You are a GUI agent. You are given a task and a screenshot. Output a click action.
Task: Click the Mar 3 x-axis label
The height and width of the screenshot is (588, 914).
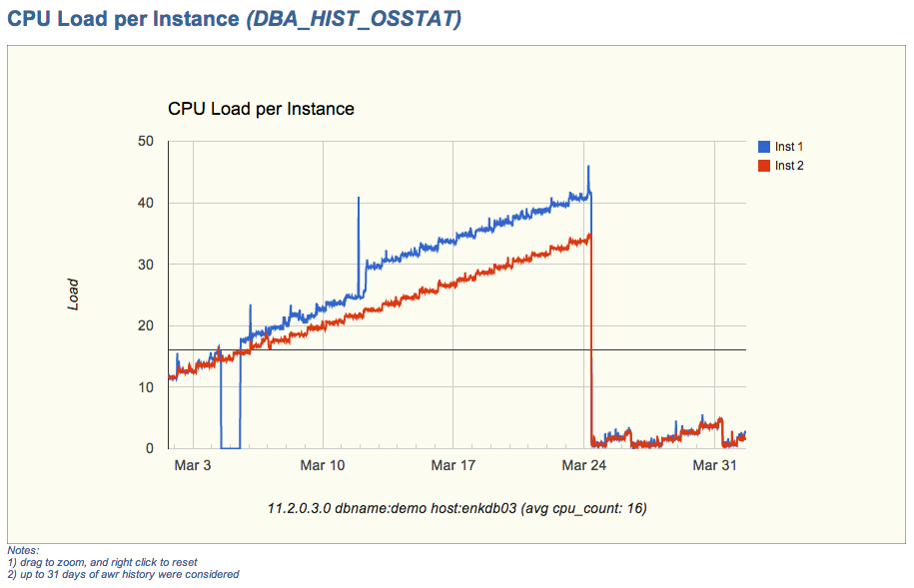point(192,465)
